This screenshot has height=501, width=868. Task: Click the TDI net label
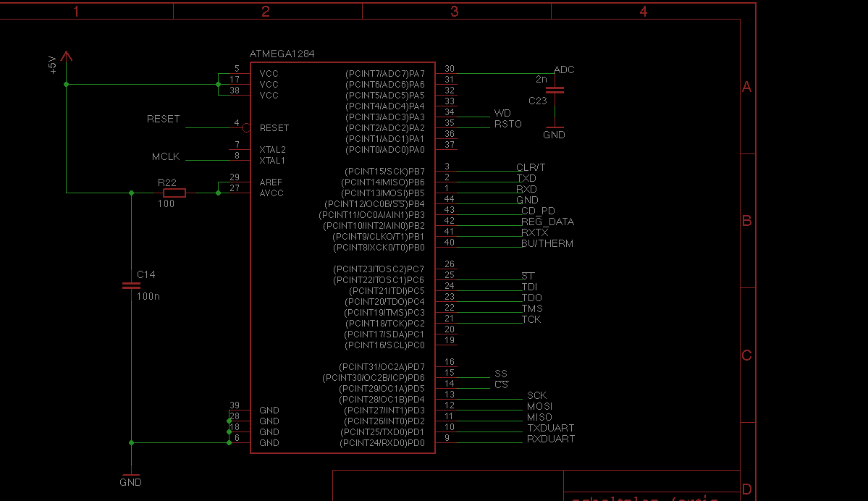coord(529,287)
